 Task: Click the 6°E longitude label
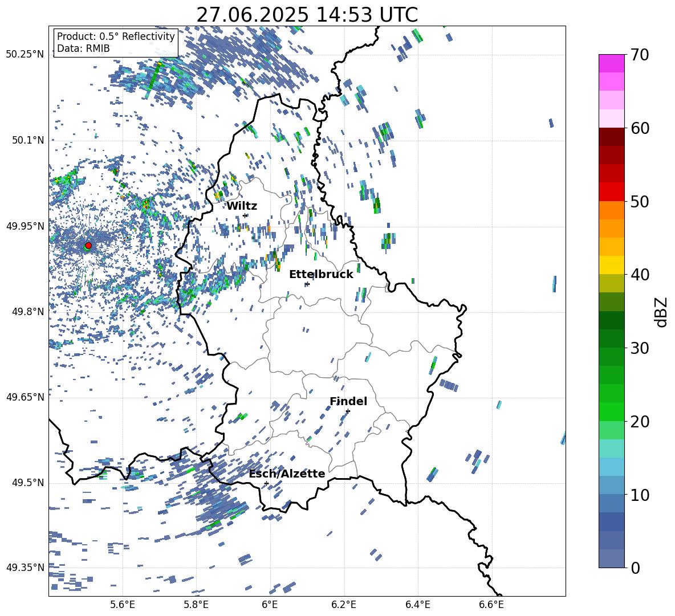(270, 605)
